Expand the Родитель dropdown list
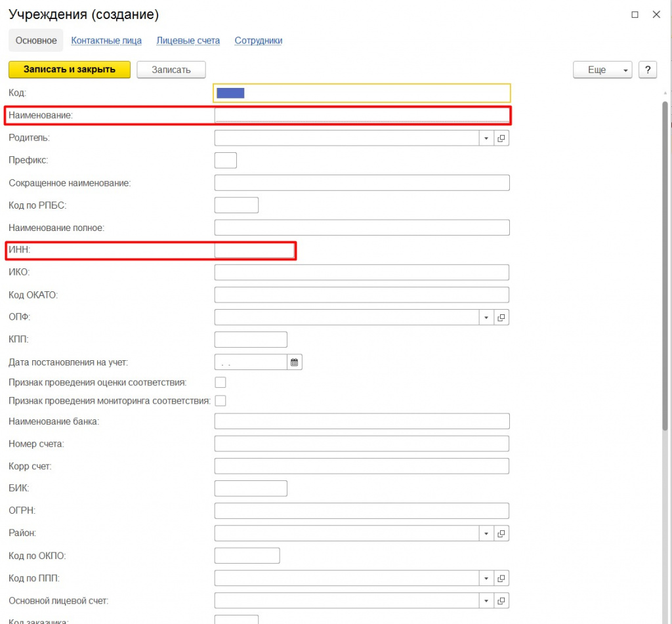The image size is (672, 624). click(486, 138)
